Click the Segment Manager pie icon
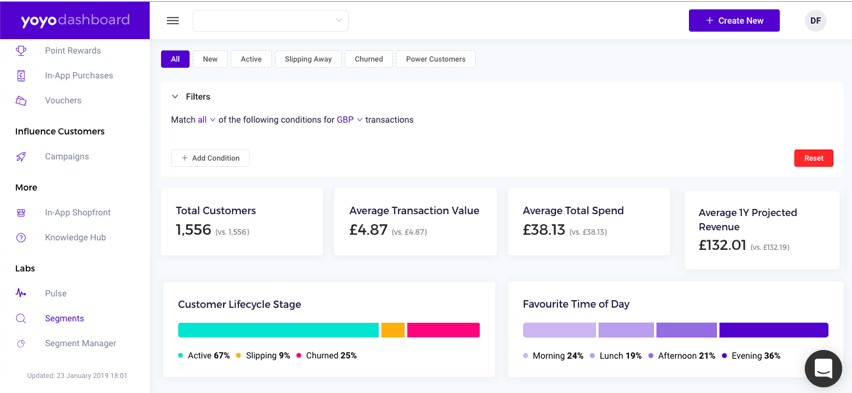The width and height of the screenshot is (852, 393). (21, 344)
